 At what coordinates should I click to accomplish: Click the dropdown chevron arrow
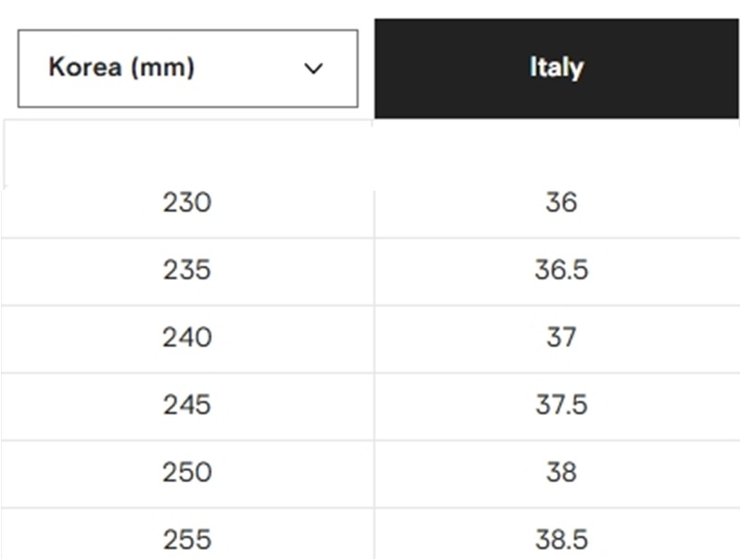(314, 68)
